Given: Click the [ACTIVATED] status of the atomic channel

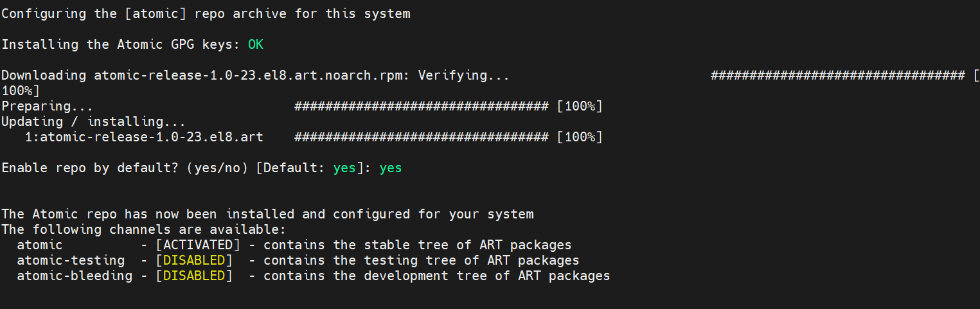Looking at the screenshot, I should point(198,245).
